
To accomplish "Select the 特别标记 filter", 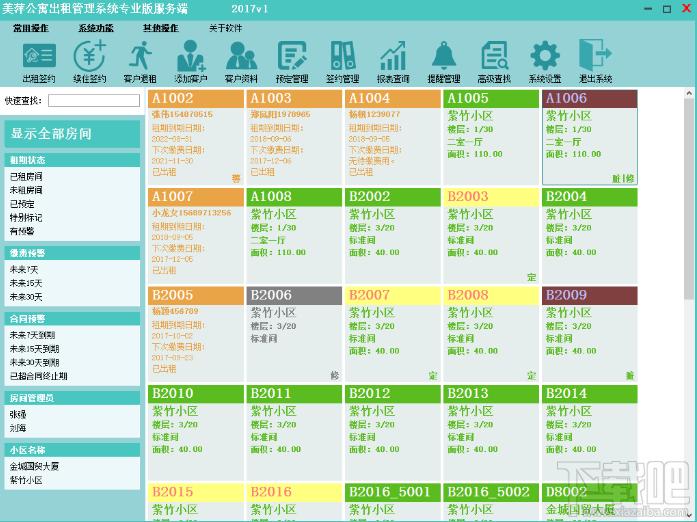I will tap(26, 217).
